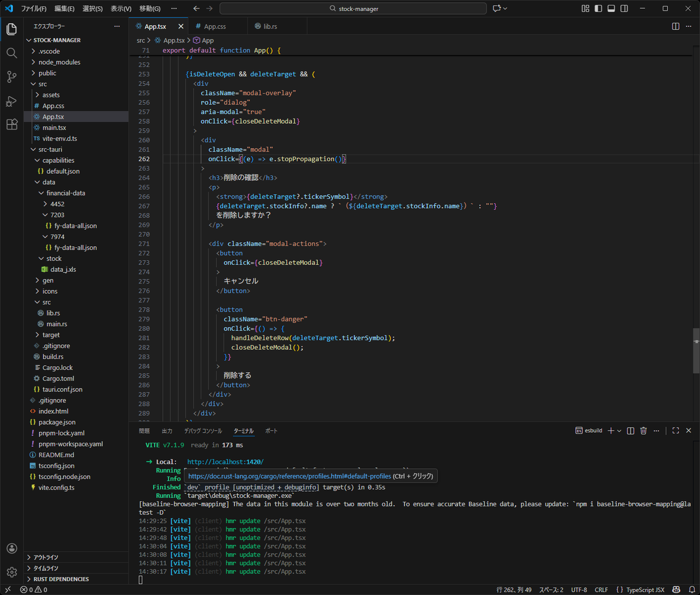The image size is (700, 595).
Task: Open the localhost:1420 link in terminal
Action: tap(225, 461)
